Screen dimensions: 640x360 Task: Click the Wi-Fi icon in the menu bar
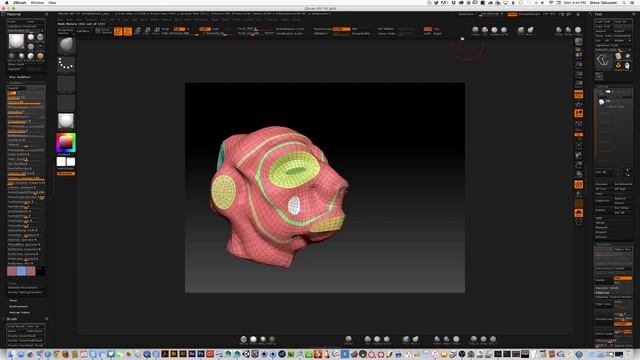pyautogui.click(x=551, y=2)
